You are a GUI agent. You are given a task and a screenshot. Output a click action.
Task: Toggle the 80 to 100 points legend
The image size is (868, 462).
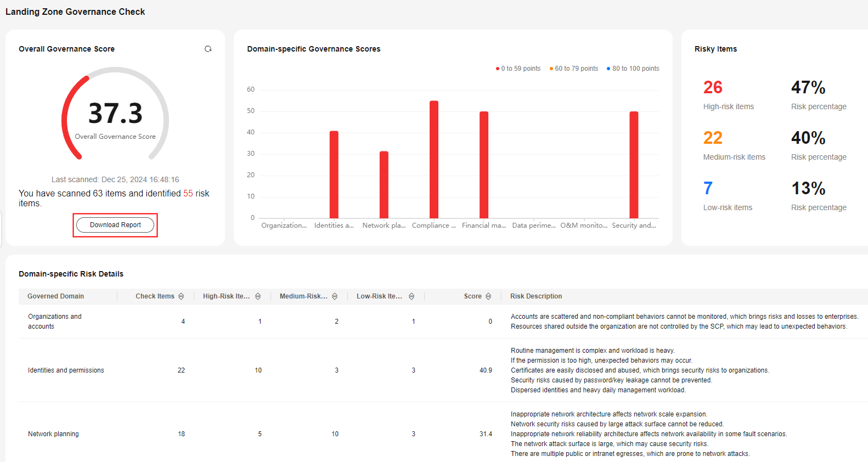point(633,69)
